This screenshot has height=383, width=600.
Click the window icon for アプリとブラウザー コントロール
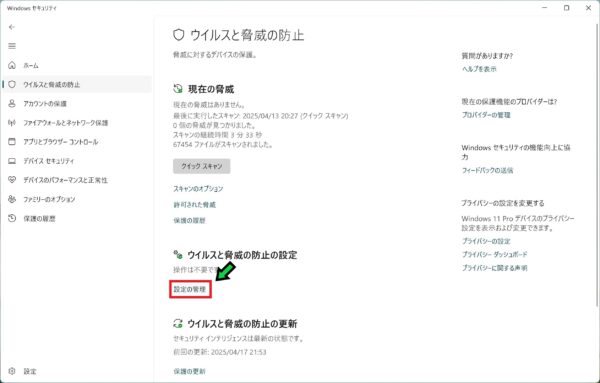12,142
